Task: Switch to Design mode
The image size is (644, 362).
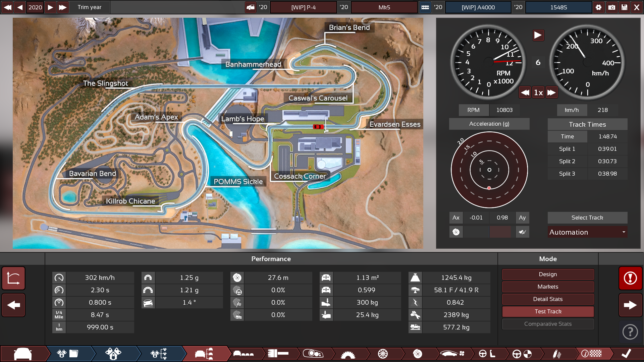Action: pyautogui.click(x=548, y=274)
